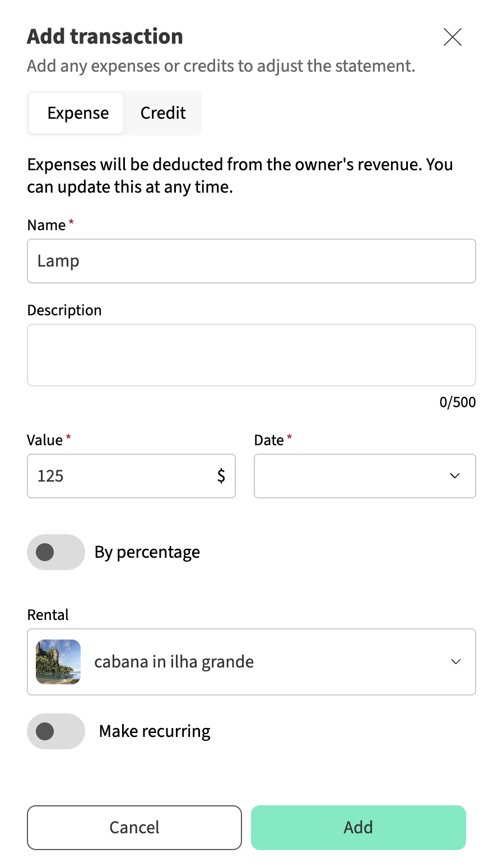Click the green Add button
Screen dimensions: 493x868
[x=359, y=828]
